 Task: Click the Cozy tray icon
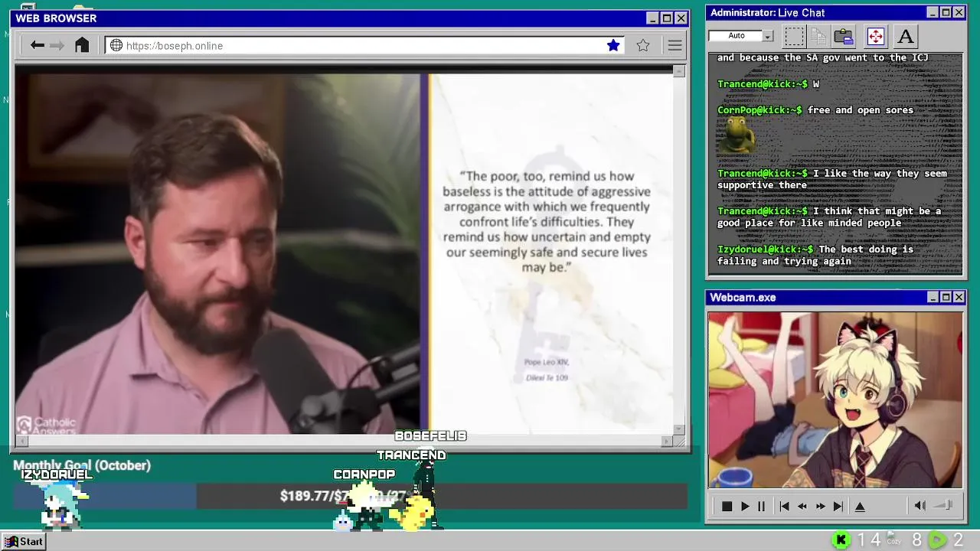click(893, 539)
